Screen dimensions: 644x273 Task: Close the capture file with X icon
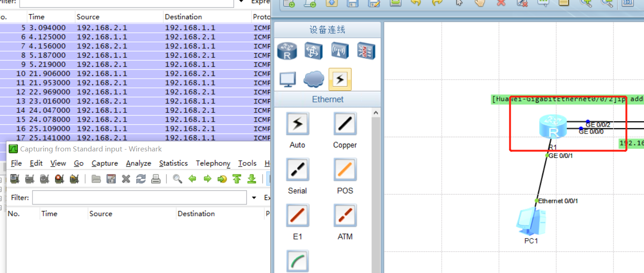[x=126, y=178]
